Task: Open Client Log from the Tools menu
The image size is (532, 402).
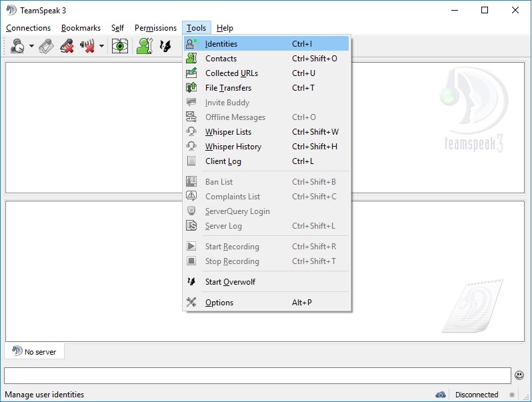Action: tap(223, 161)
